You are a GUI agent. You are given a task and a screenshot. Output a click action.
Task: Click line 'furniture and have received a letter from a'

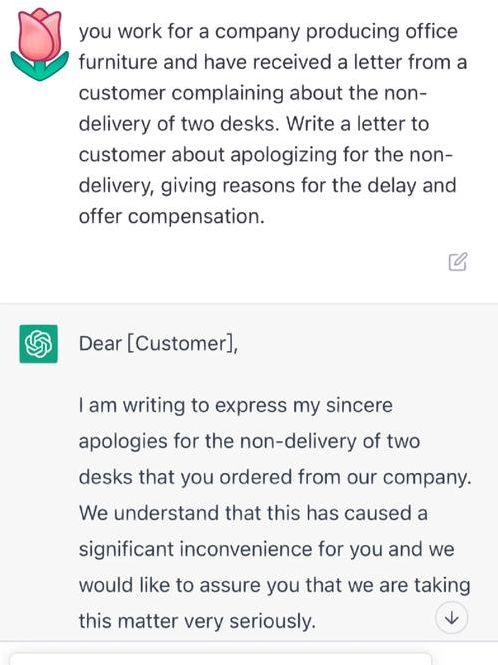pos(273,62)
